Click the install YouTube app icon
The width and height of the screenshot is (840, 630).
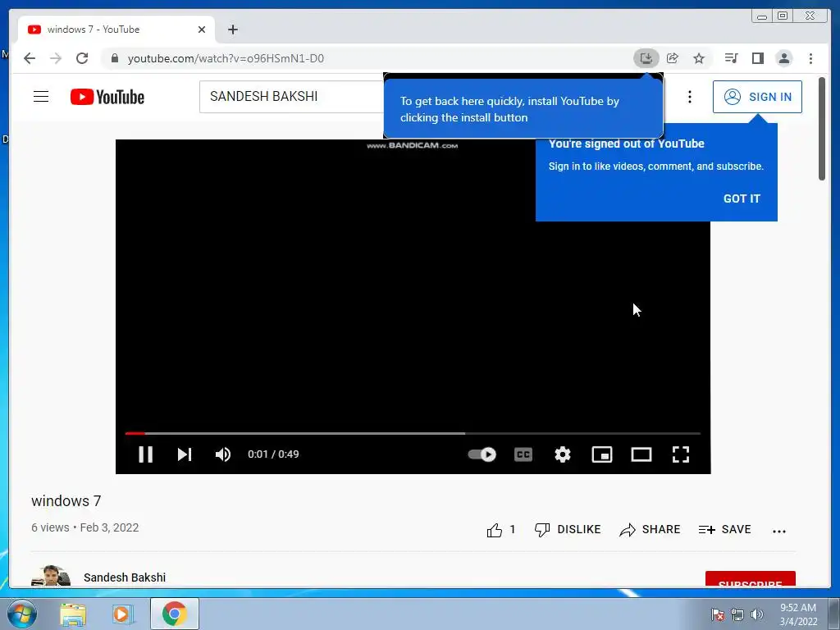tap(646, 58)
